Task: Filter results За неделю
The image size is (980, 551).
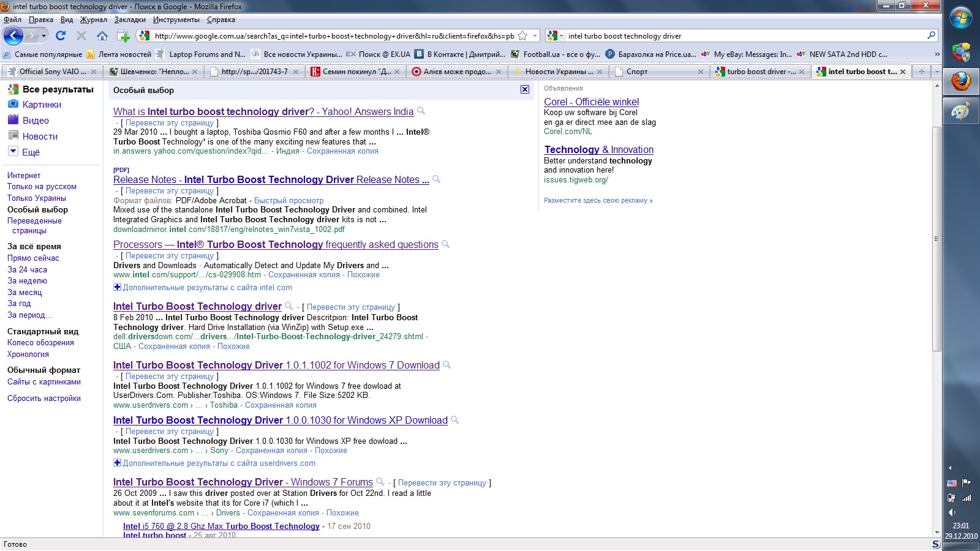Action: pos(27,280)
